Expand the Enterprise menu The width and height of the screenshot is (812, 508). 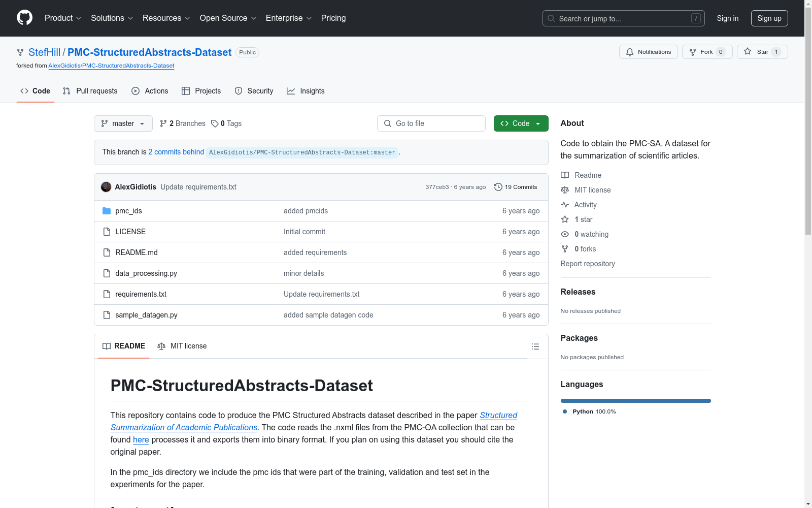[x=289, y=18]
